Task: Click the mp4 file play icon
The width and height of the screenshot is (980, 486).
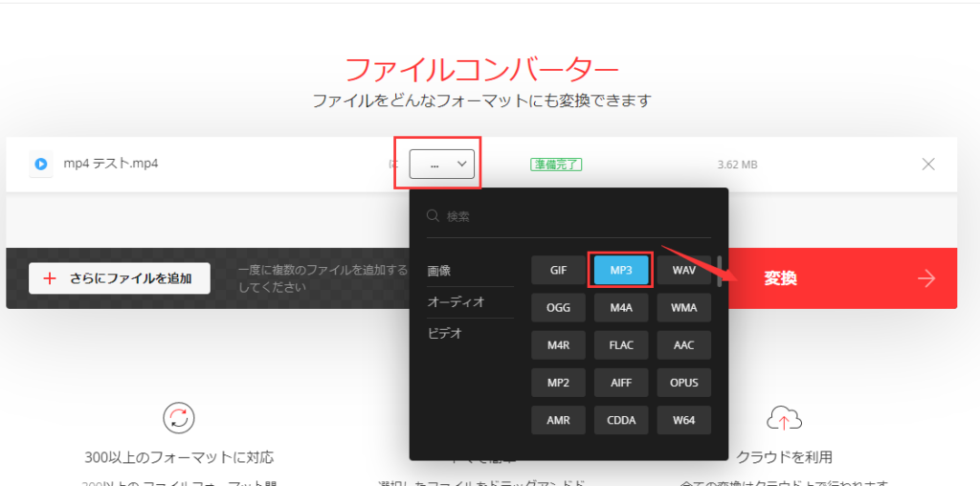Action: (41, 164)
